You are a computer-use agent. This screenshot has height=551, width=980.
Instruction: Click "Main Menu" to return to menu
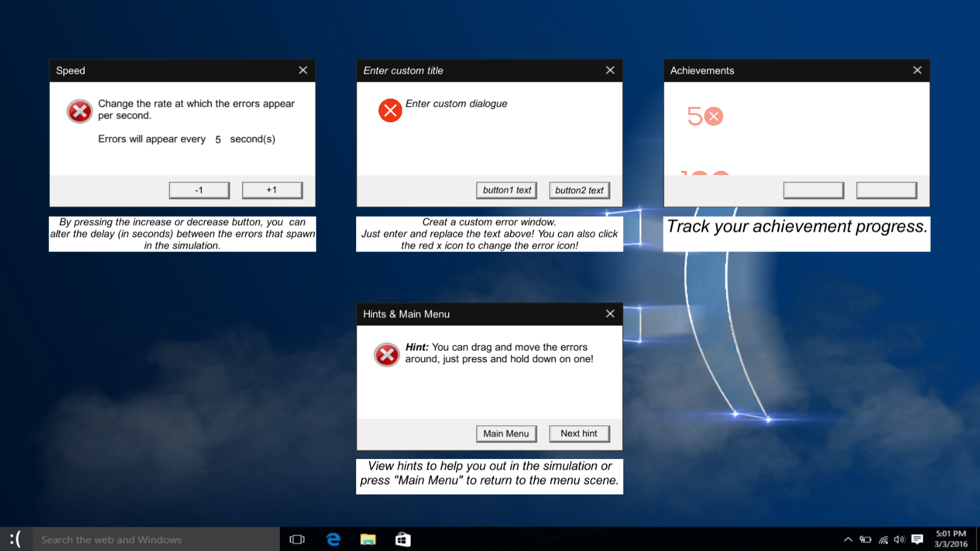(506, 434)
